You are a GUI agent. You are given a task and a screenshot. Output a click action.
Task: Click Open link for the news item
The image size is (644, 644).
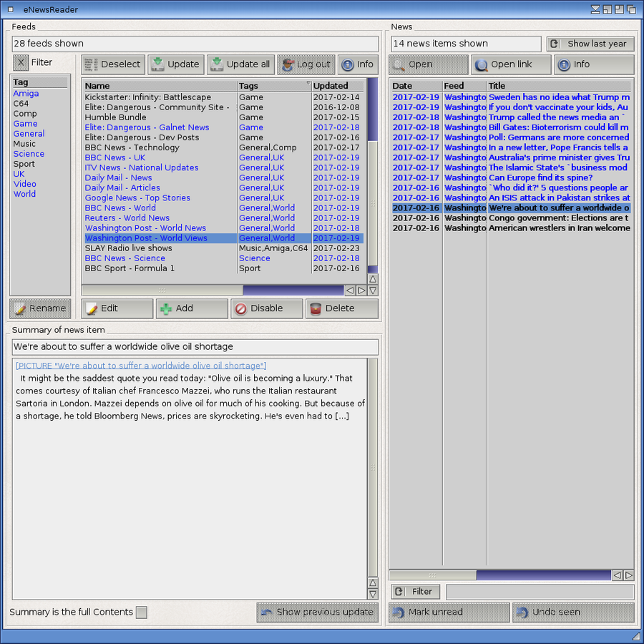[x=512, y=64]
